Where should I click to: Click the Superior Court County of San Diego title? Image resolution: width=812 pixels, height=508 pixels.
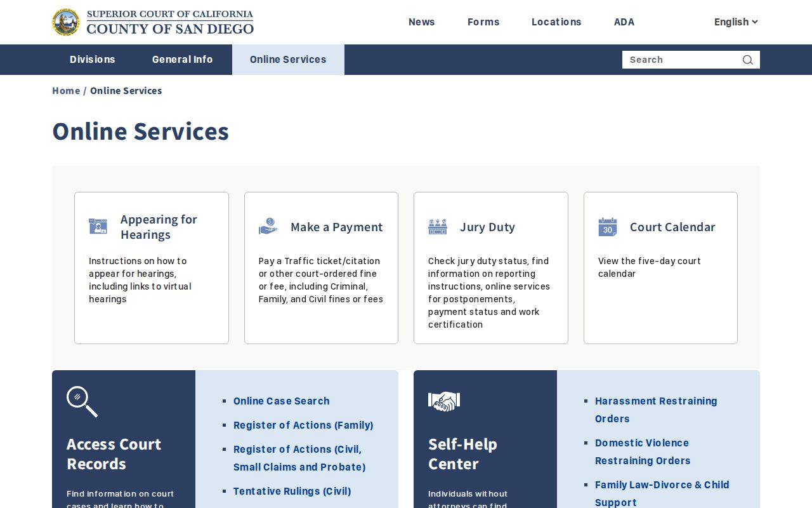pyautogui.click(x=170, y=22)
